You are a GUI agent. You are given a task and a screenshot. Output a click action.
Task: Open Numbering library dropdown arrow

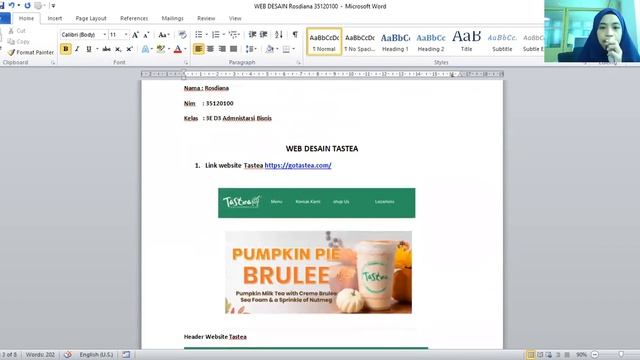tap(224, 35)
